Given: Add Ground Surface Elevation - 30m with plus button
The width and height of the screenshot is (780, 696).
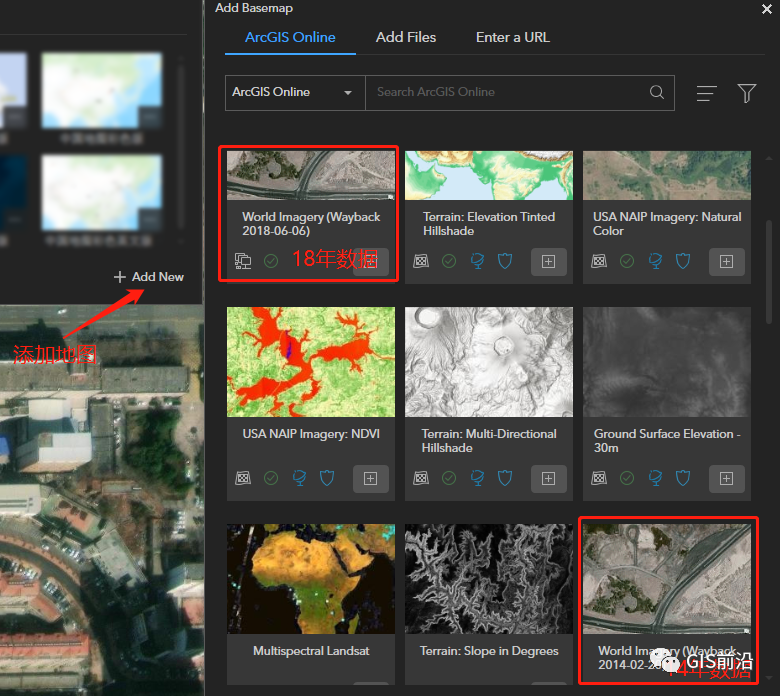Looking at the screenshot, I should pos(726,479).
